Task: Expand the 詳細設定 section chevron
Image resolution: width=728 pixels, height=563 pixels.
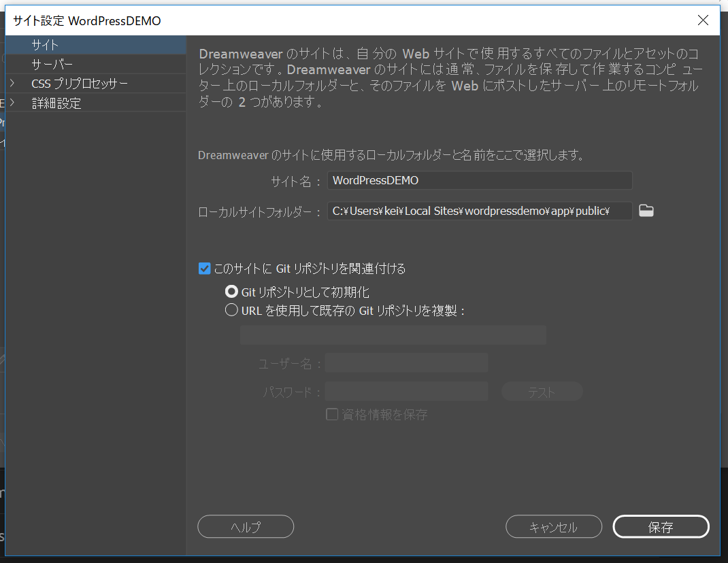Action: click(12, 102)
